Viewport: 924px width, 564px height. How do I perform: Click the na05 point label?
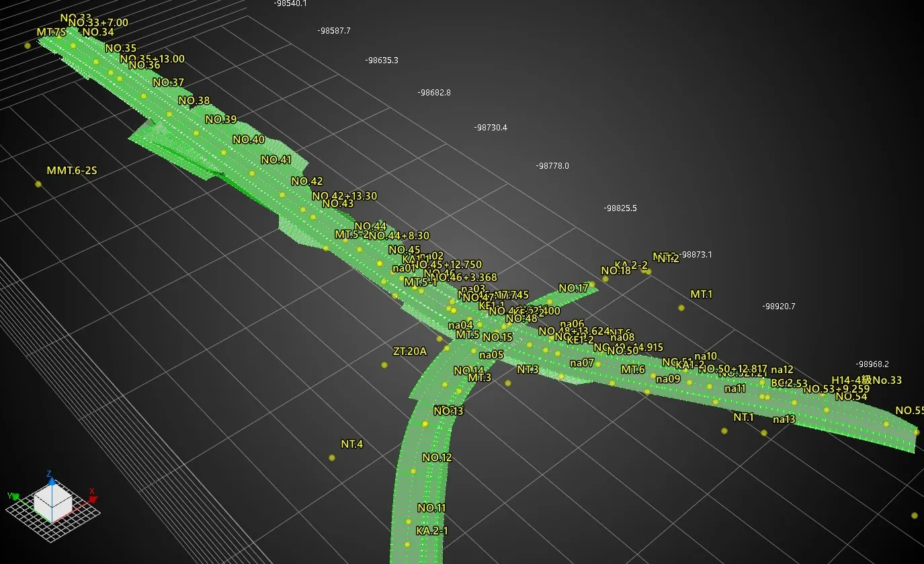pos(491,355)
